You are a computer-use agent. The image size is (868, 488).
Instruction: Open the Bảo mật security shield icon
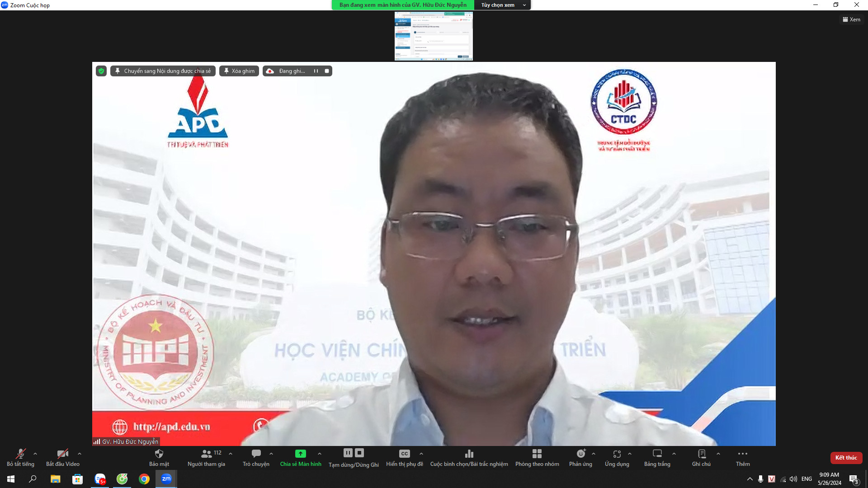point(159,454)
